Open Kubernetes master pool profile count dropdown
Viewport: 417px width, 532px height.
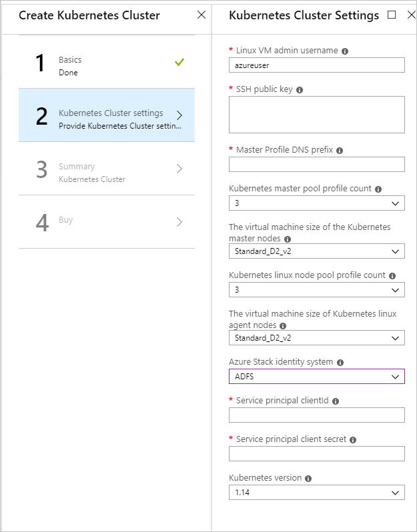pos(316,203)
